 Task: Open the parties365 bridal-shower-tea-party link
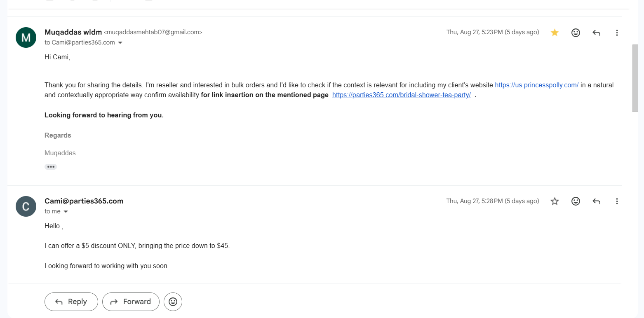click(402, 95)
